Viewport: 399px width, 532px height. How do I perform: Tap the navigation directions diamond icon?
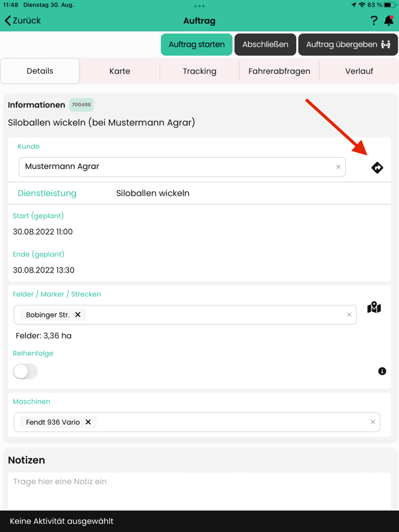[377, 168]
